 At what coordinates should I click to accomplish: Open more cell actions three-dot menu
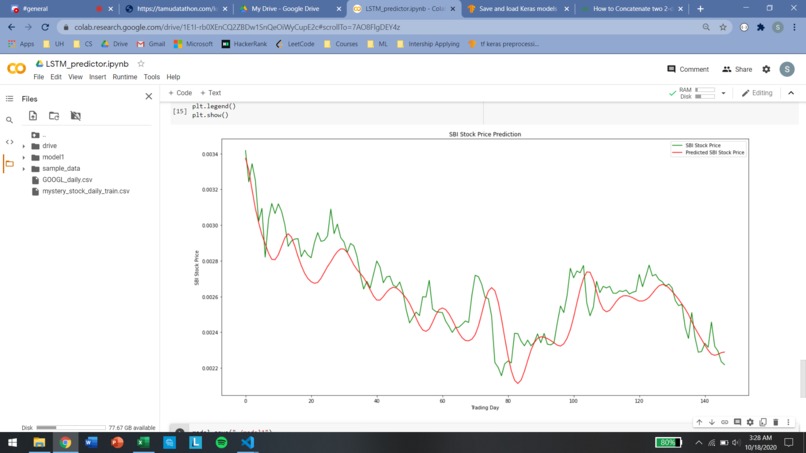click(x=788, y=422)
